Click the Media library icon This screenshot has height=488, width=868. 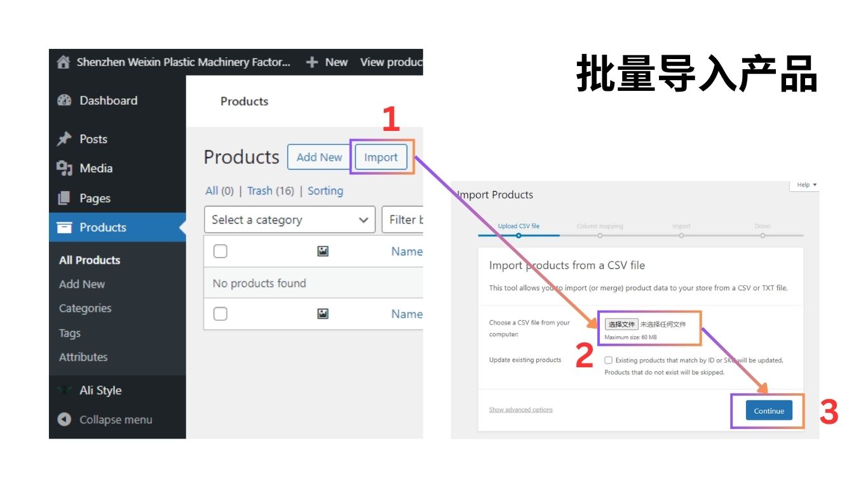tap(64, 168)
